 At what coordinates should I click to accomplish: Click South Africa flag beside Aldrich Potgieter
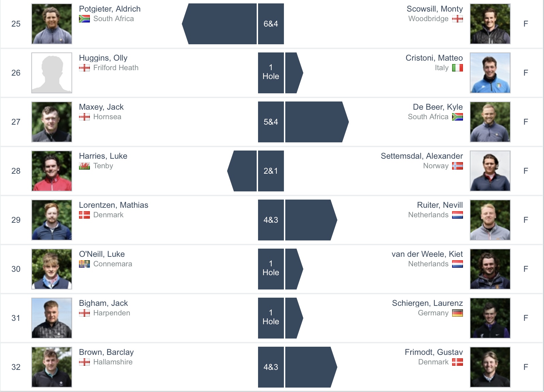[84, 19]
